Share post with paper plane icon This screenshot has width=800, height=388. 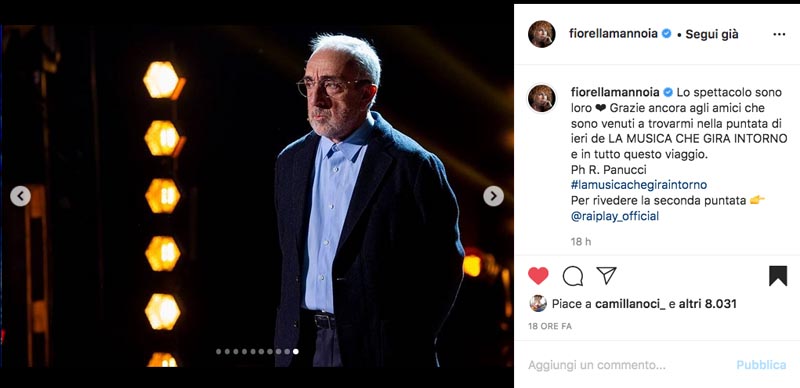[x=606, y=276]
